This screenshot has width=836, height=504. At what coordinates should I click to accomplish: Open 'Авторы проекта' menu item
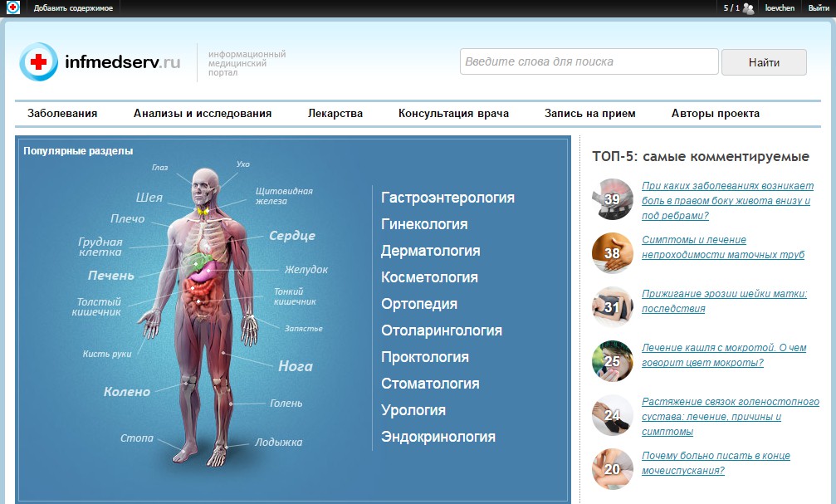click(x=716, y=113)
